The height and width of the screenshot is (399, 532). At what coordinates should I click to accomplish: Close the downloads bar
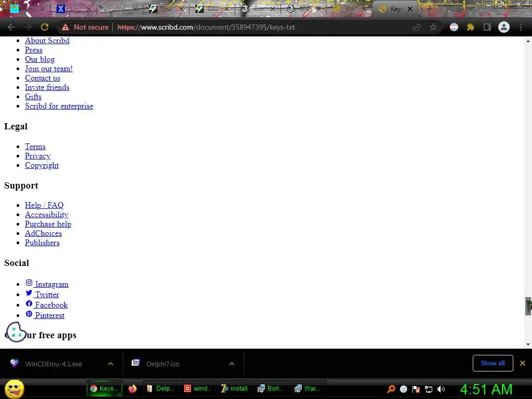523,363
